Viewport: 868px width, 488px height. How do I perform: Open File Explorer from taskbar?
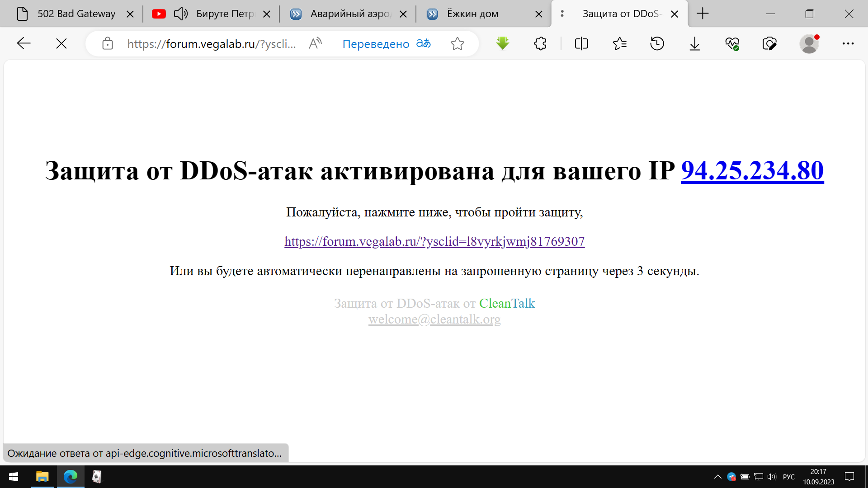coord(42,477)
